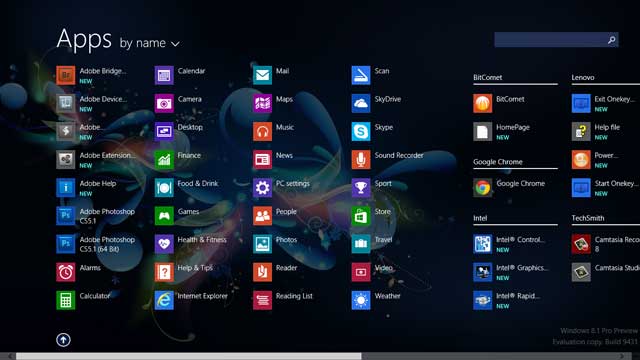Select the TechSmith group header

pyautogui.click(x=588, y=218)
